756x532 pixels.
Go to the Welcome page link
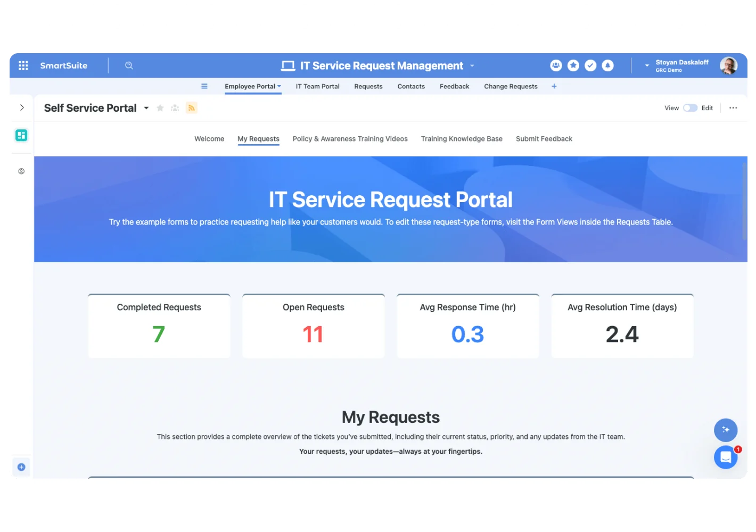[209, 139]
